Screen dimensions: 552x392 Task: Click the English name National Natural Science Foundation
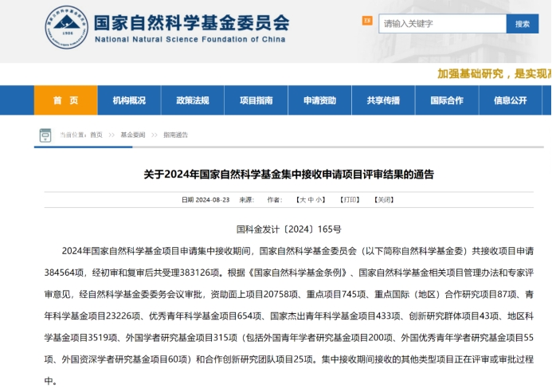190,40
